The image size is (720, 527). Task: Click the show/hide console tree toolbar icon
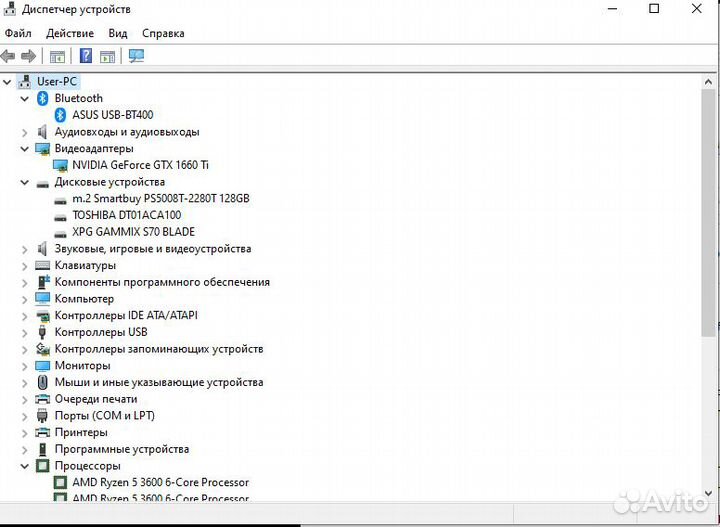point(58,56)
